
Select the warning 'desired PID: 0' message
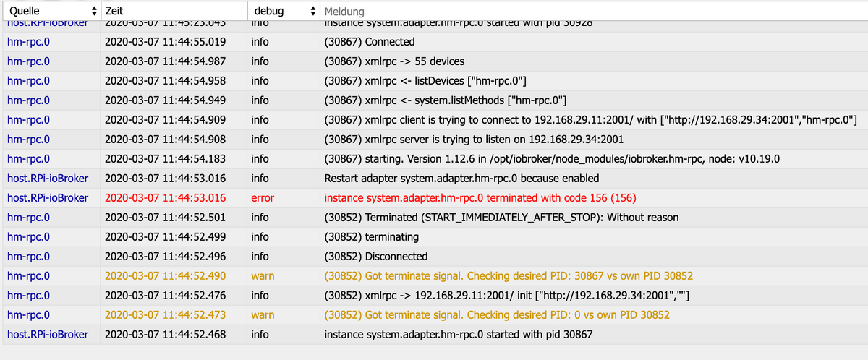click(x=497, y=315)
